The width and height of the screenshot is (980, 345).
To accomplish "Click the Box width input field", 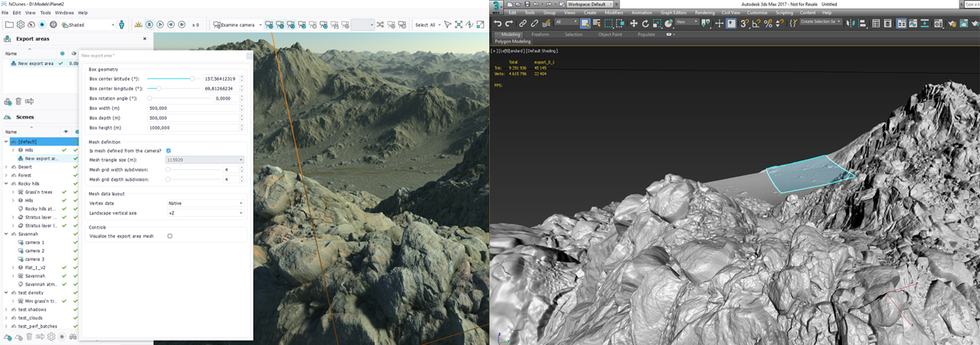I will point(191,108).
